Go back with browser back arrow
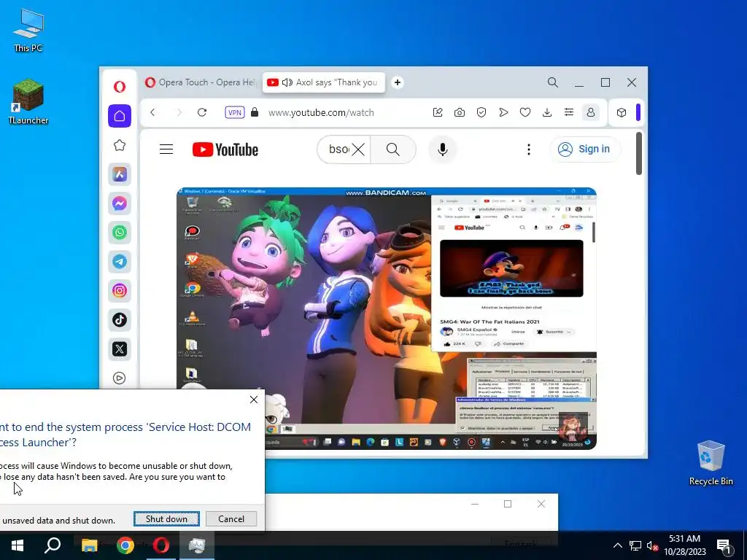 [x=152, y=112]
